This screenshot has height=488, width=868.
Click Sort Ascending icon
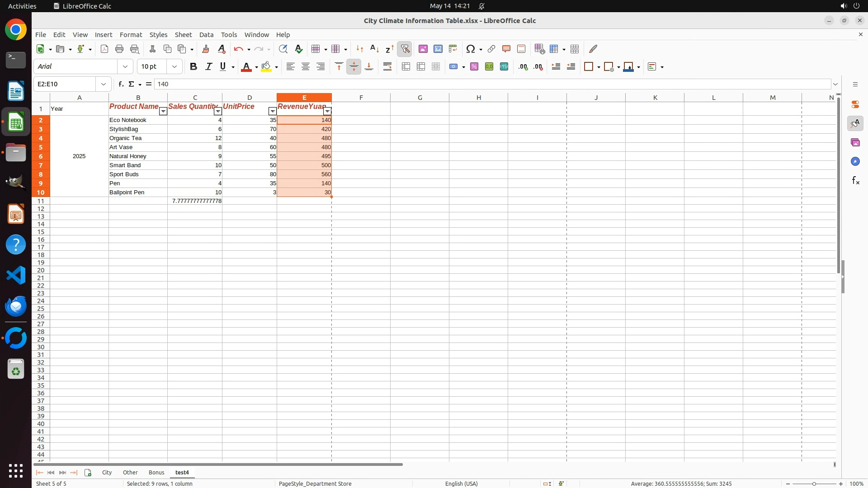[374, 49]
